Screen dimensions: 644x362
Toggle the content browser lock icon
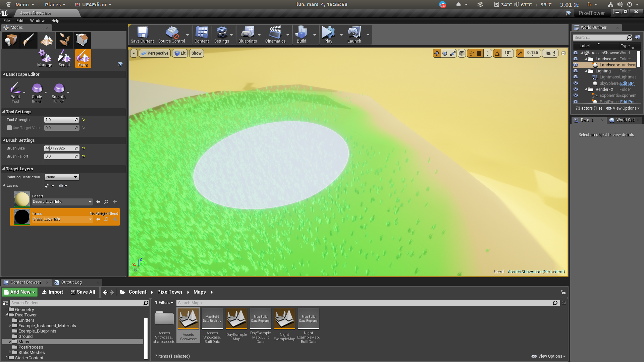[x=563, y=292]
